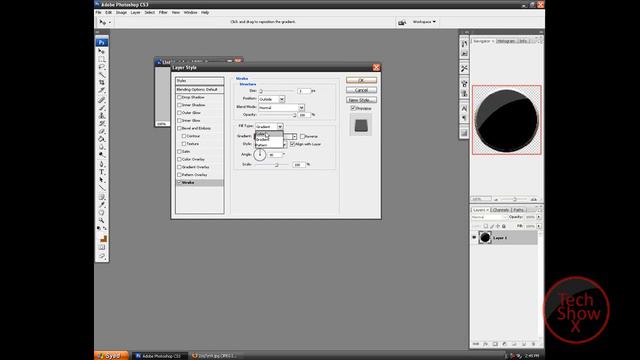Select the Horizontal Type tool
Viewport: 640px width, 360px height.
coord(102,172)
